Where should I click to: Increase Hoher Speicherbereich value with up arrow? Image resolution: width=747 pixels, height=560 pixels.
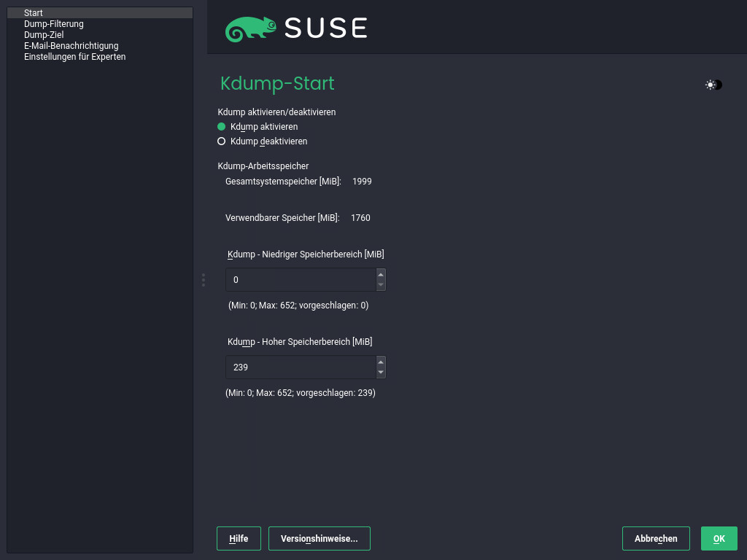pos(381,362)
